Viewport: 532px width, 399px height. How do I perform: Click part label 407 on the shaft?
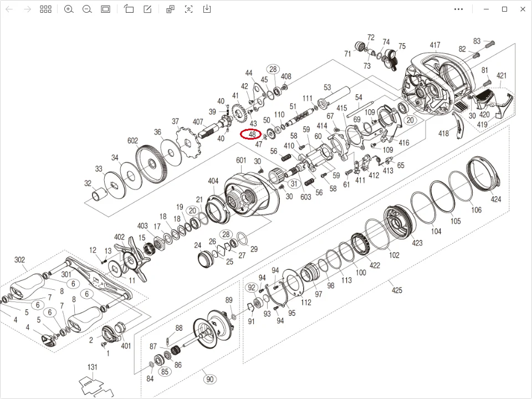coord(198,121)
